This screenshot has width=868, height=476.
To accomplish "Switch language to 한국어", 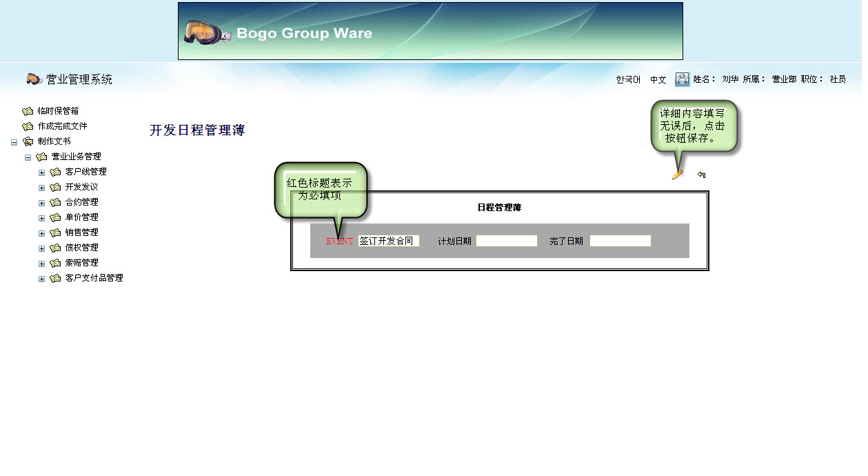I will coord(628,80).
